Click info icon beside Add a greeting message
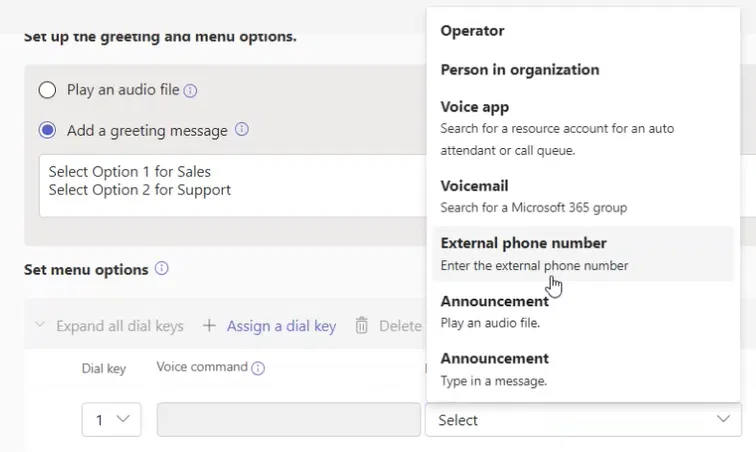756x452 pixels. [x=241, y=130]
